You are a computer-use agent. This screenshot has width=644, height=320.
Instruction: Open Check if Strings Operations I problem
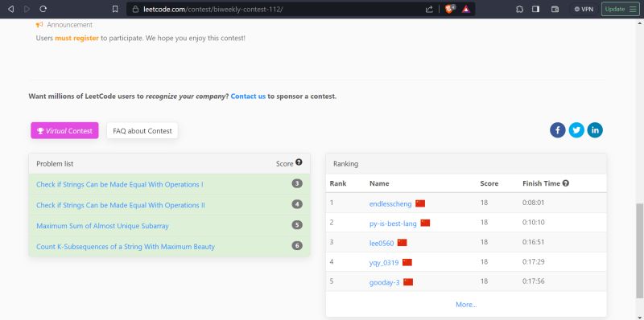point(119,185)
